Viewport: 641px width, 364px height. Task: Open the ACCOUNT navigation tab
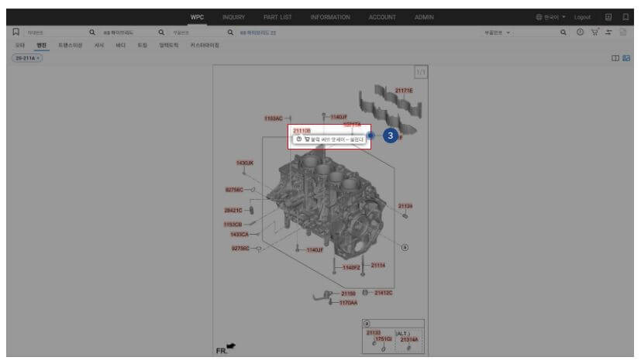pyautogui.click(x=382, y=17)
